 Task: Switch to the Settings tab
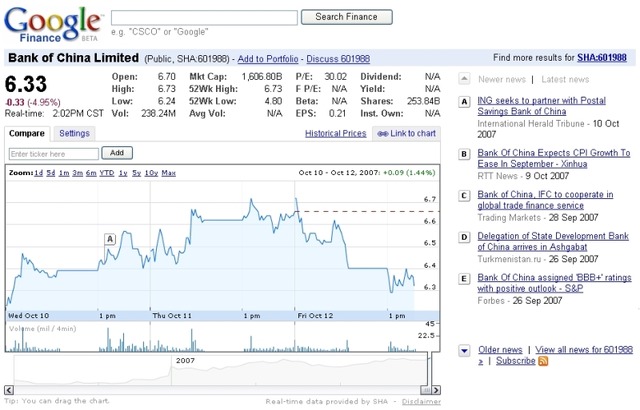point(74,133)
